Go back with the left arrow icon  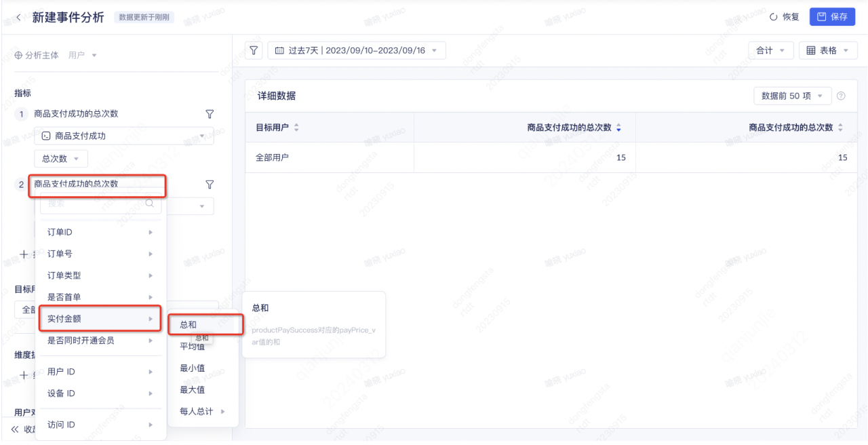click(x=18, y=17)
